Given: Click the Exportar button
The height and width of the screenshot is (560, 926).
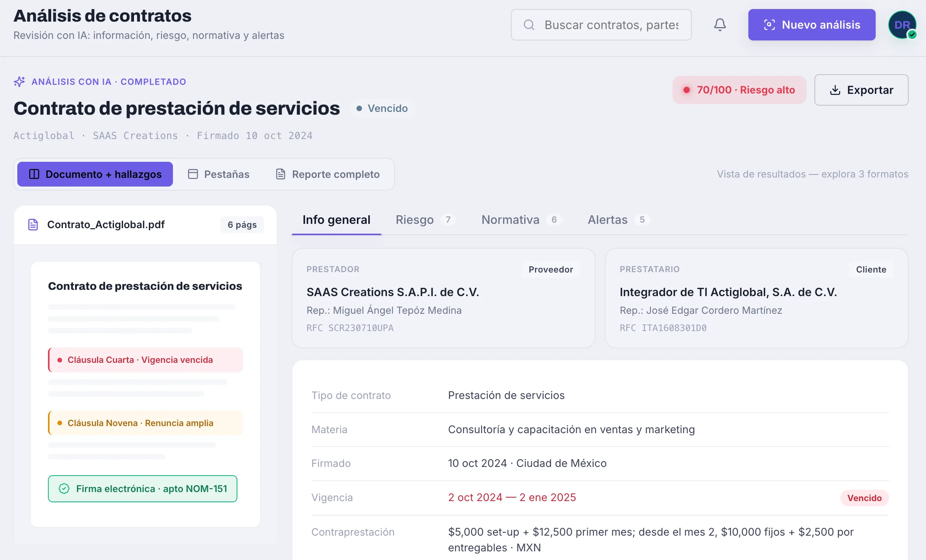Looking at the screenshot, I should tap(861, 90).
